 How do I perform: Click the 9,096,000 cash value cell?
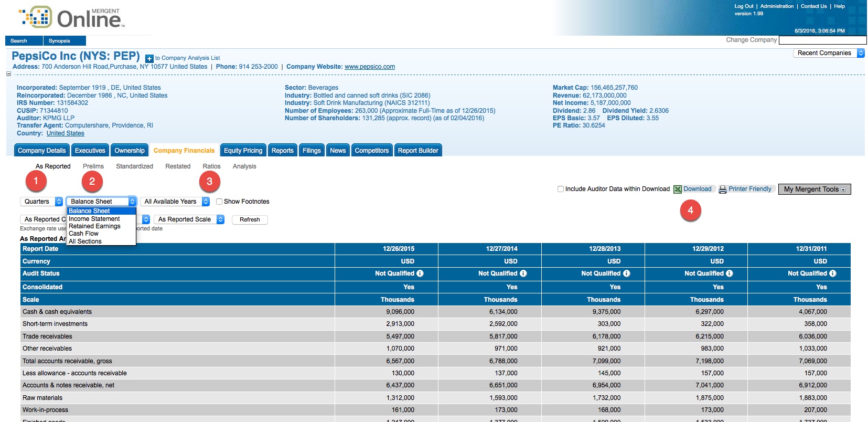[400, 312]
